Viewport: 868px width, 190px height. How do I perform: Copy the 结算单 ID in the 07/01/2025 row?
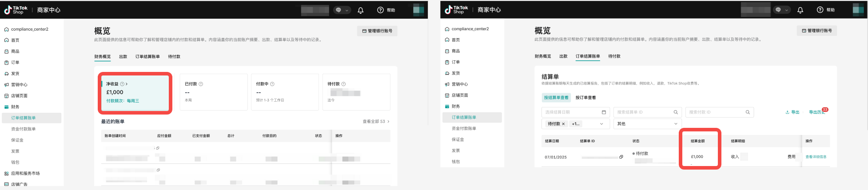point(621,157)
